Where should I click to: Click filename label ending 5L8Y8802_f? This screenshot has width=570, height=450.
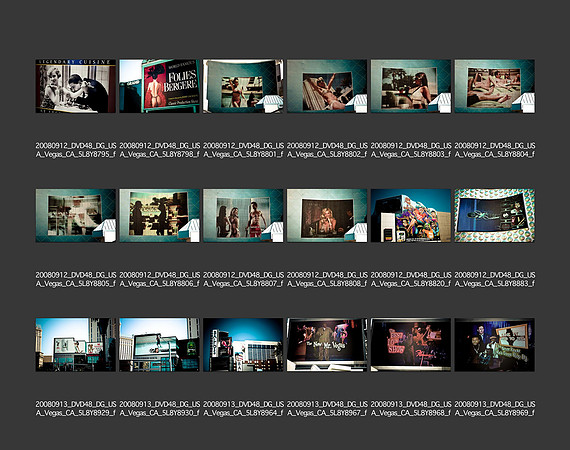(327, 150)
